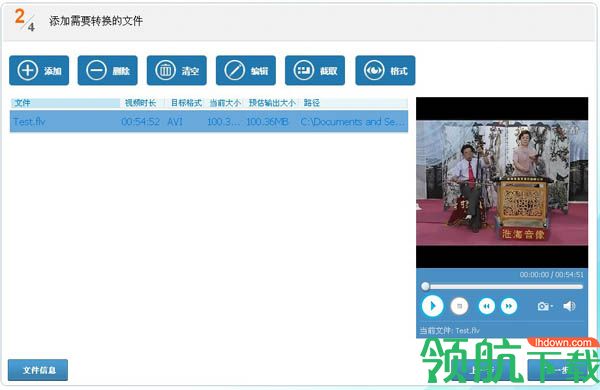
Task: Fast forward the preview video
Action: (x=509, y=306)
